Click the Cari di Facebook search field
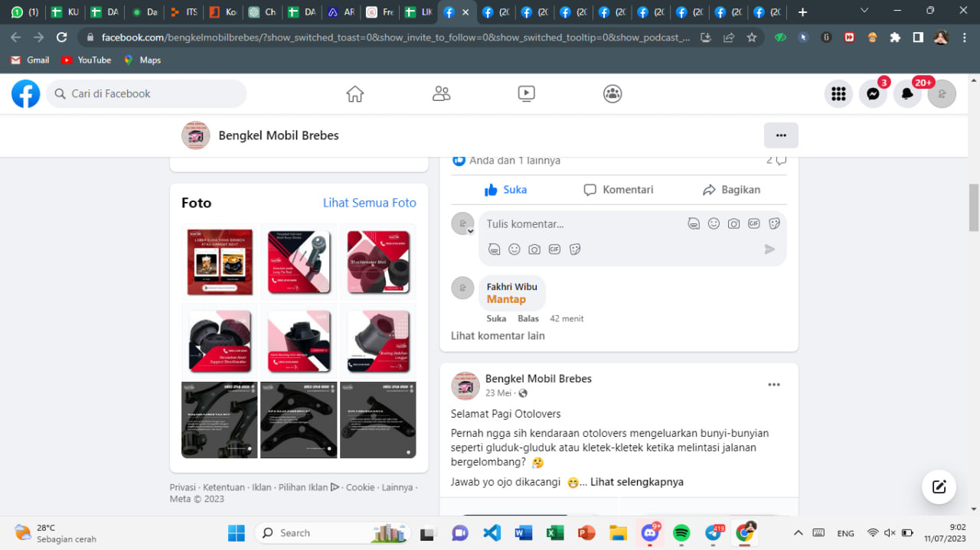The height and width of the screenshot is (550, 980). click(x=147, y=93)
